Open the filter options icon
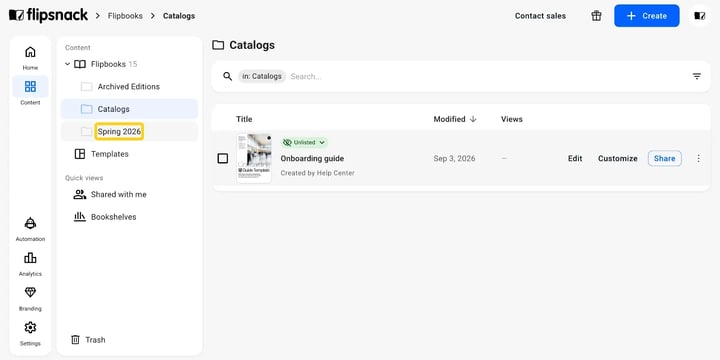Screen dimensions: 720x360 (697, 76)
